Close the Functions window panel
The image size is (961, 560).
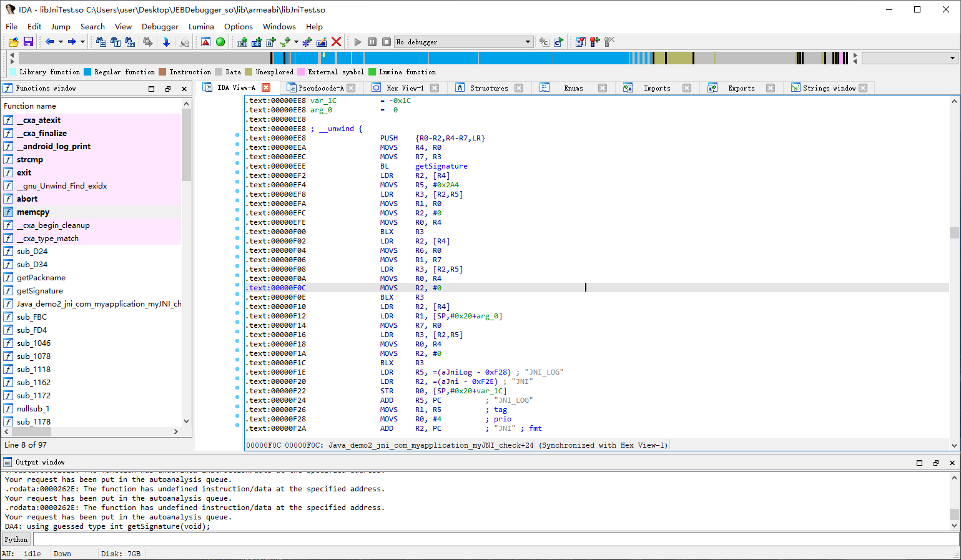[184, 89]
